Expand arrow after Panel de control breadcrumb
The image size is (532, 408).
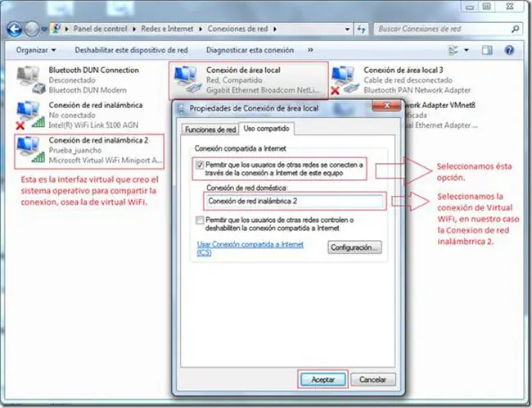(134, 29)
